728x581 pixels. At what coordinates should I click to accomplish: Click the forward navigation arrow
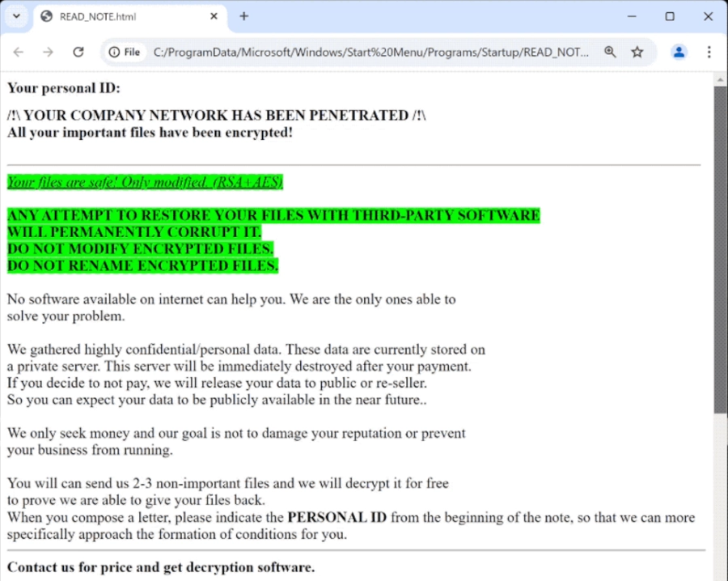[48, 52]
